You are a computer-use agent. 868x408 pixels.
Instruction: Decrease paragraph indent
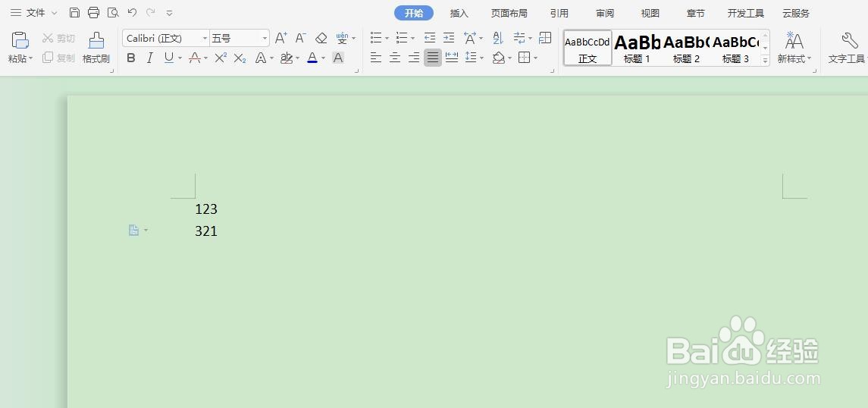click(x=430, y=38)
